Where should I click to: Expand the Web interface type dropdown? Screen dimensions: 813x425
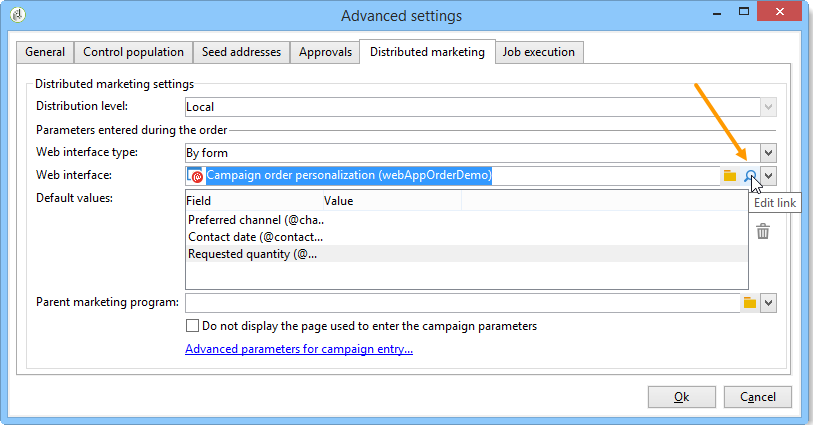[768, 153]
